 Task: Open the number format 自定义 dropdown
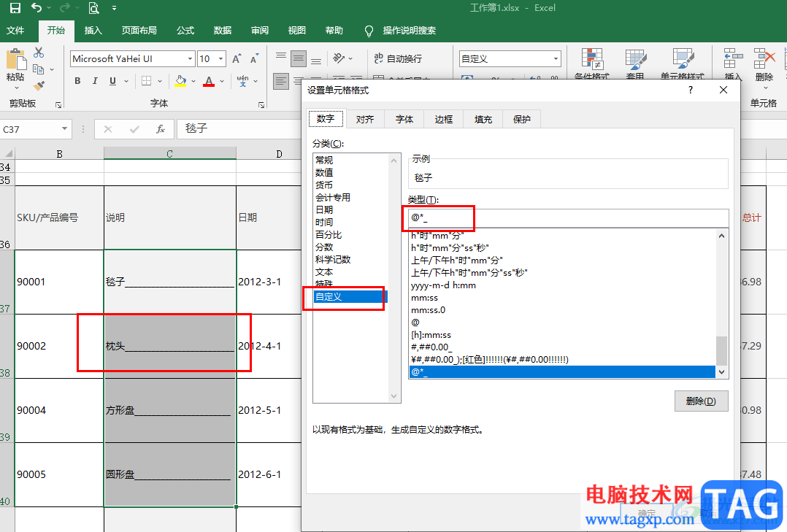point(556,58)
